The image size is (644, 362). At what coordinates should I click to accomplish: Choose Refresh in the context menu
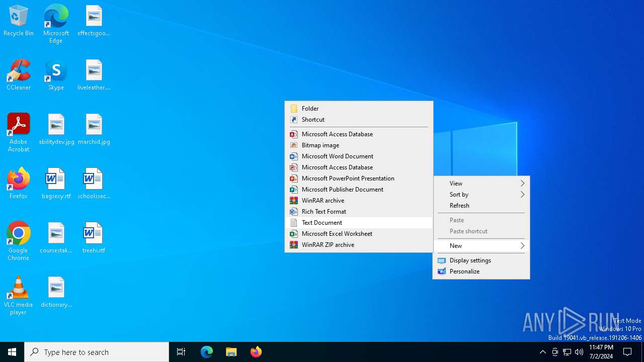(x=481, y=206)
